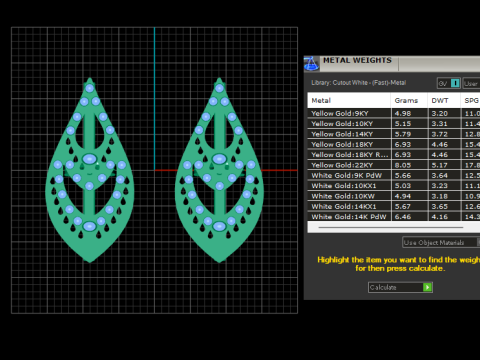Sort by the Metal column header
The height and width of the screenshot is (360, 480).
[349, 100]
